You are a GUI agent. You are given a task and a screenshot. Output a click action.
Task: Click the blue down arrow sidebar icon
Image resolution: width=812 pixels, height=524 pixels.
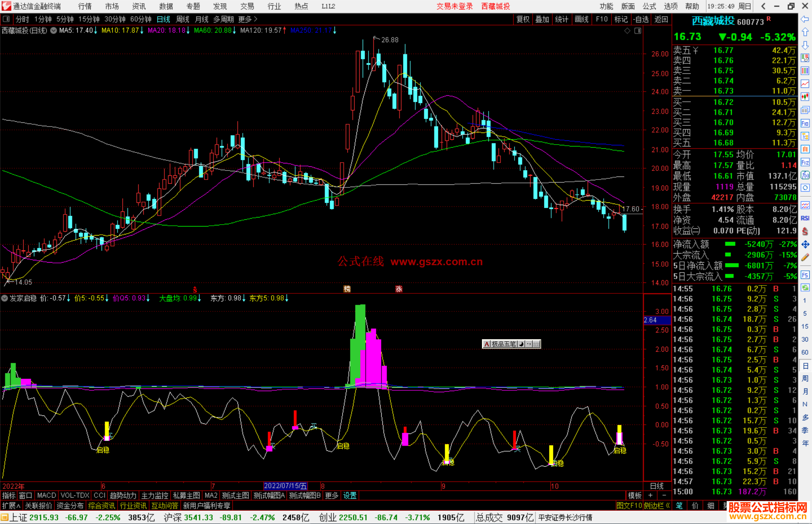(x=805, y=45)
